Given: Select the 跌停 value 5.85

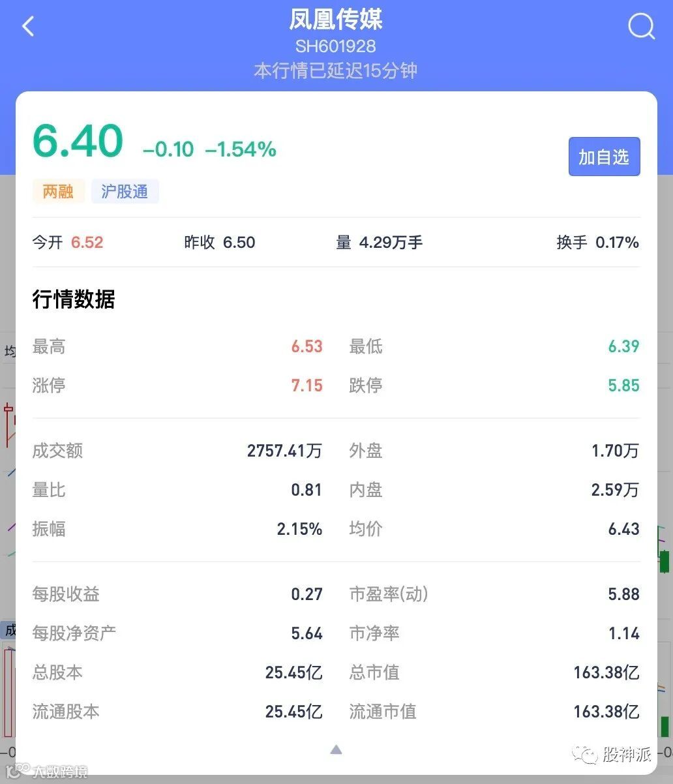Looking at the screenshot, I should pos(624,385).
